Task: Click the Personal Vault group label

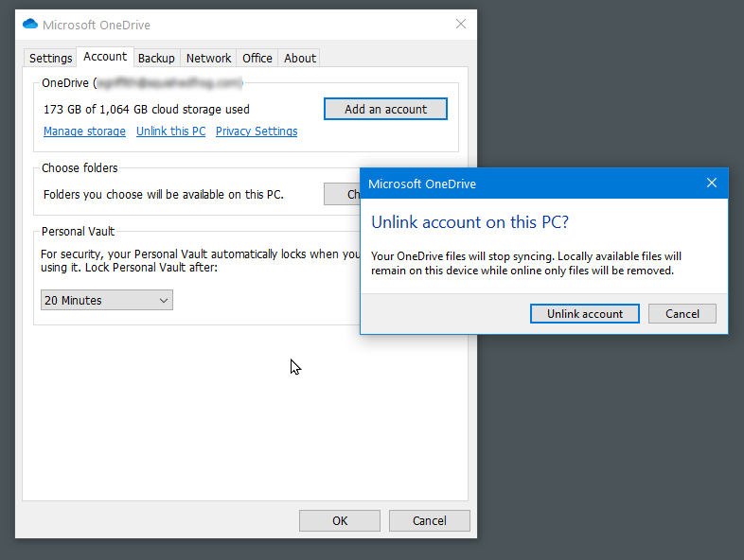Action: pyautogui.click(x=78, y=232)
